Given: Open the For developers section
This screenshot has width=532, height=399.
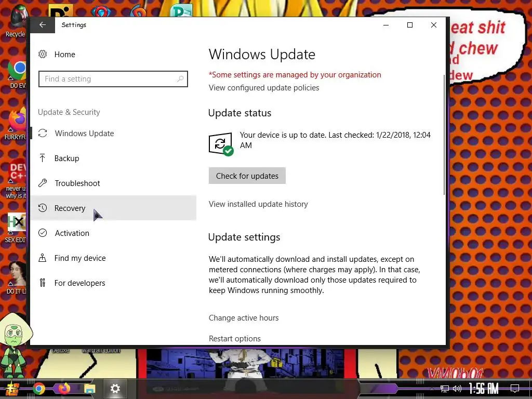Looking at the screenshot, I should tap(113, 283).
